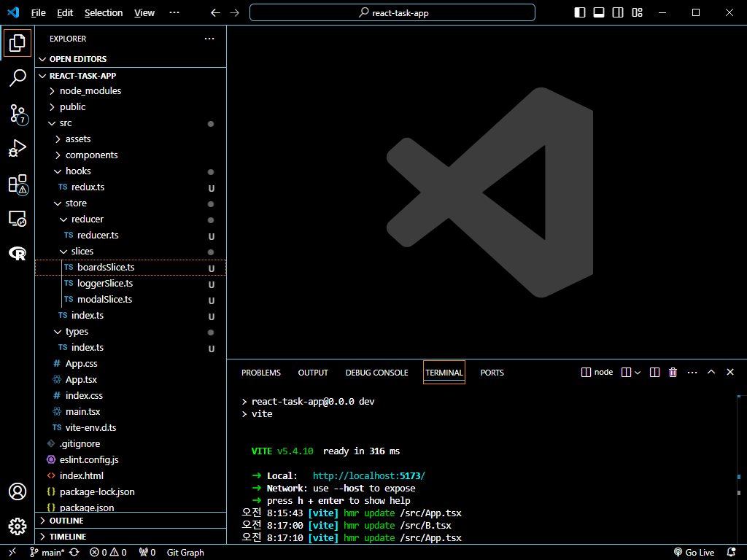This screenshot has width=747, height=560.
Task: Collapse the store folder
Action: tap(131, 203)
